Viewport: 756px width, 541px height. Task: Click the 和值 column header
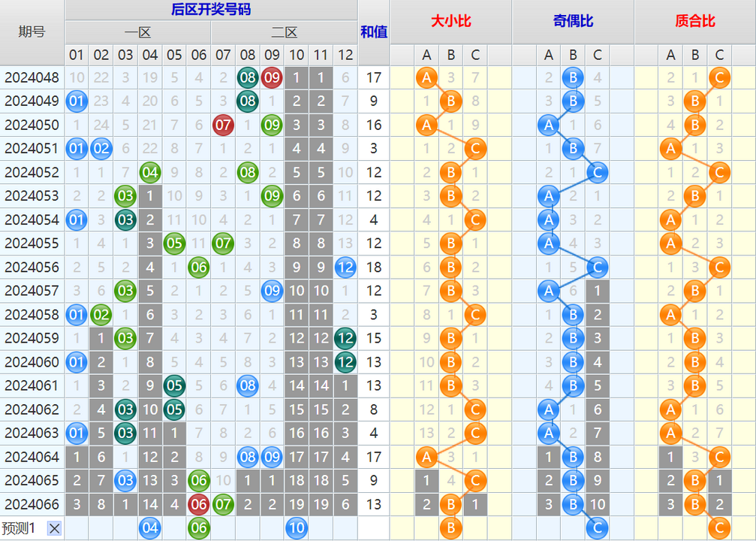coord(374,32)
